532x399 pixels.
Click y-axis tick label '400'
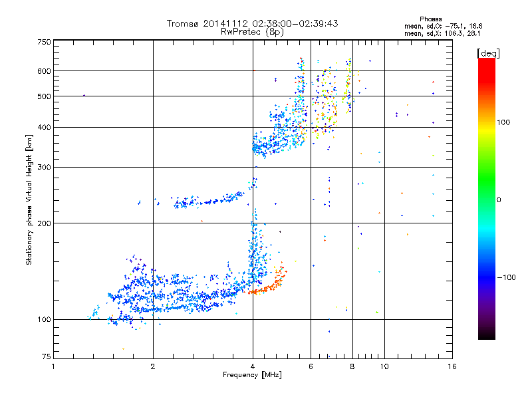click(44, 128)
